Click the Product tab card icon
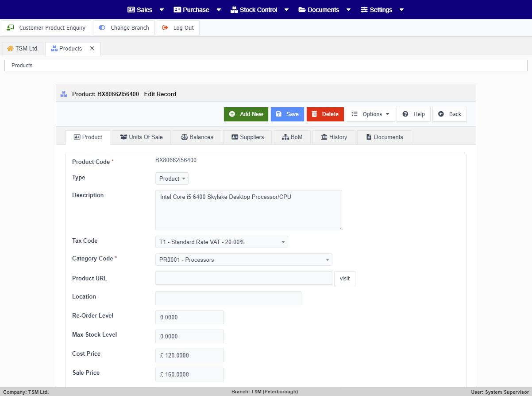Screen dimensions: 532x396 click(77, 137)
